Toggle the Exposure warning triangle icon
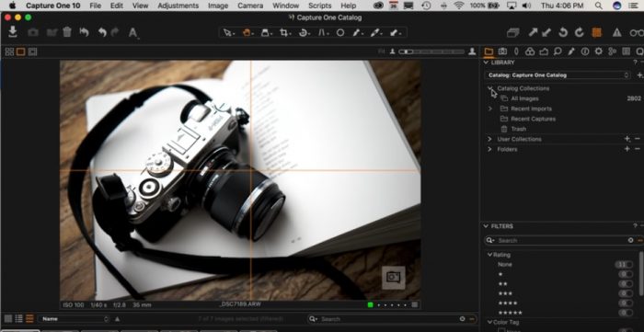This screenshot has height=332, width=644. (617, 32)
